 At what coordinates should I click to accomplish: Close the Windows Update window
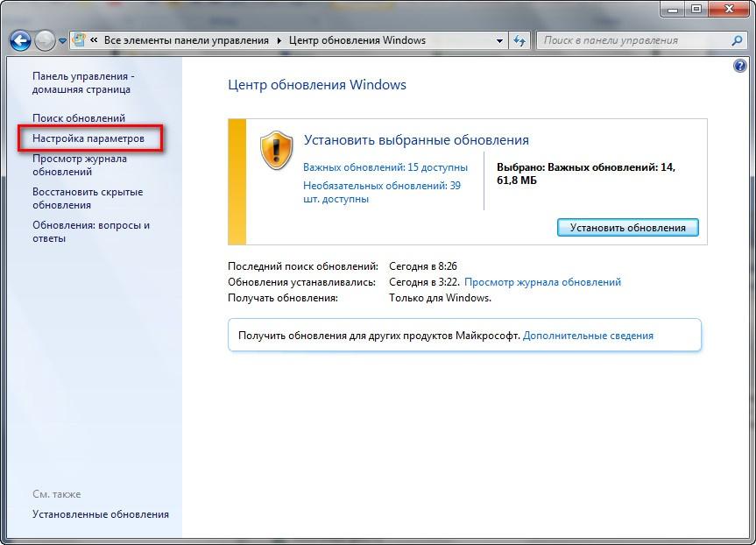click(729, 9)
